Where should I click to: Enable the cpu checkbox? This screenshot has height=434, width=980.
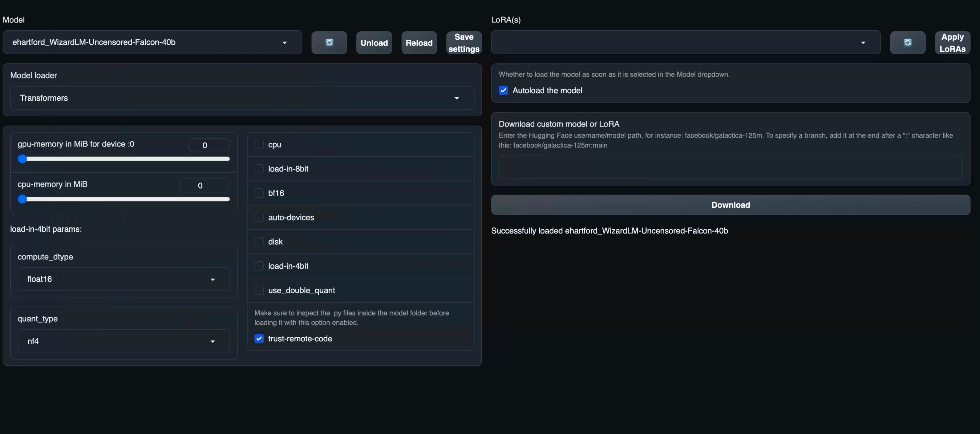tap(259, 144)
